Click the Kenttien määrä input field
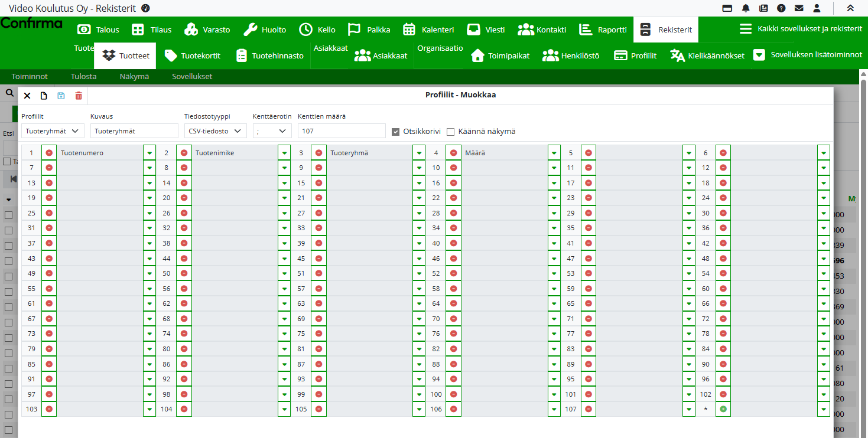This screenshot has width=868, height=438. coord(341,131)
